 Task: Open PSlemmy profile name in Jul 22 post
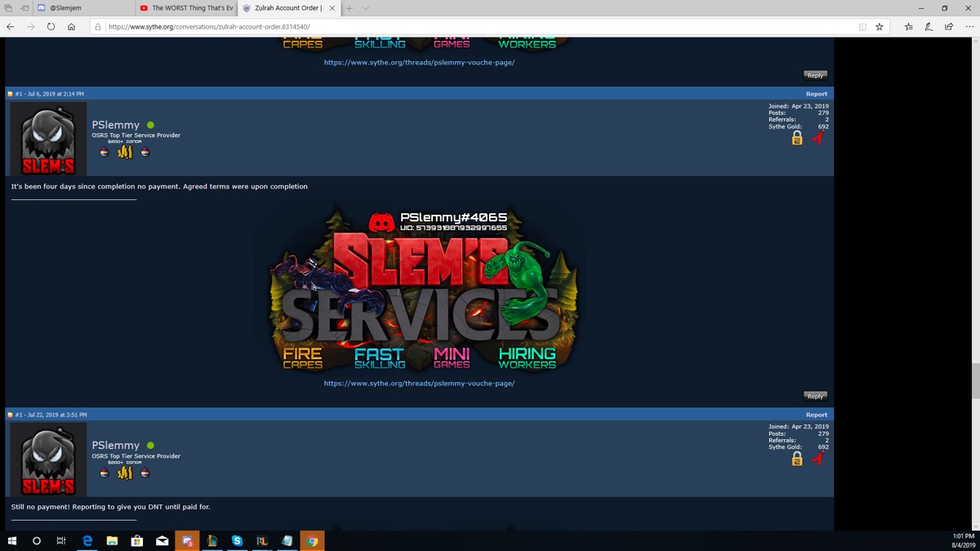click(x=115, y=446)
